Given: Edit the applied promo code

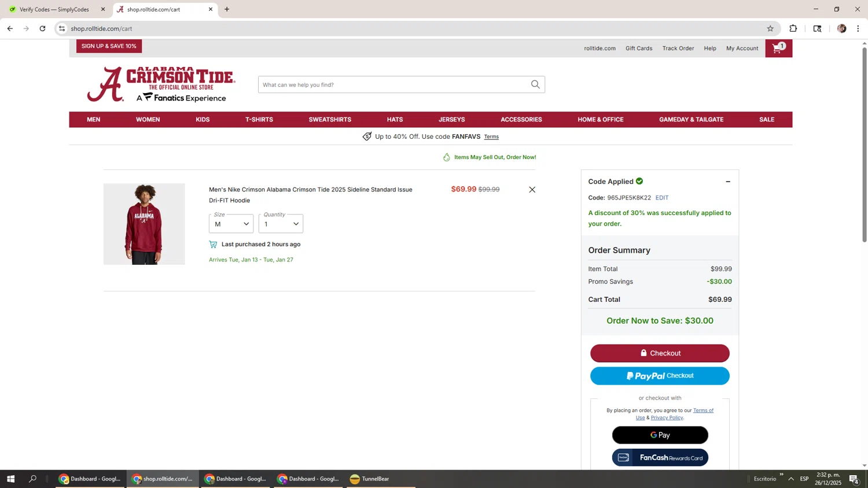Looking at the screenshot, I should point(662,198).
